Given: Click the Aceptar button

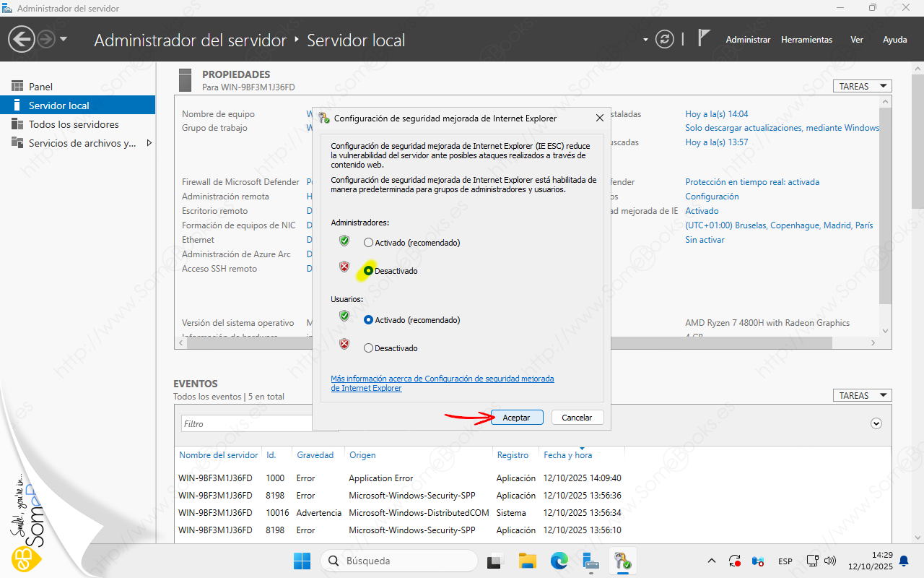Looking at the screenshot, I should pos(516,418).
